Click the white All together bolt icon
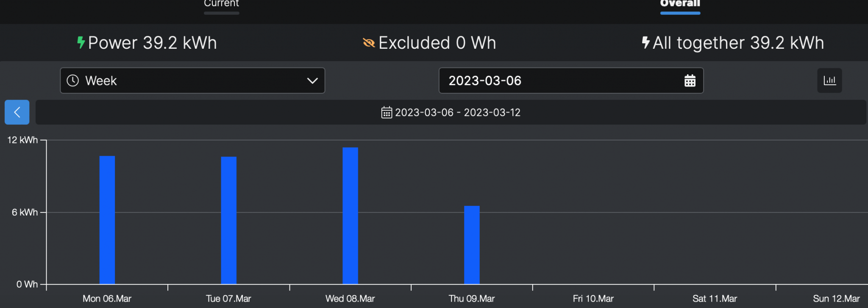868x308 pixels. point(645,42)
